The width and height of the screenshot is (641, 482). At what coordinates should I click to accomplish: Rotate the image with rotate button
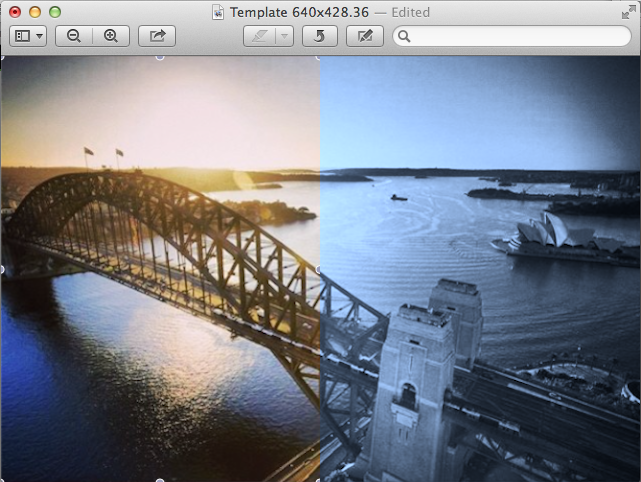click(320, 36)
